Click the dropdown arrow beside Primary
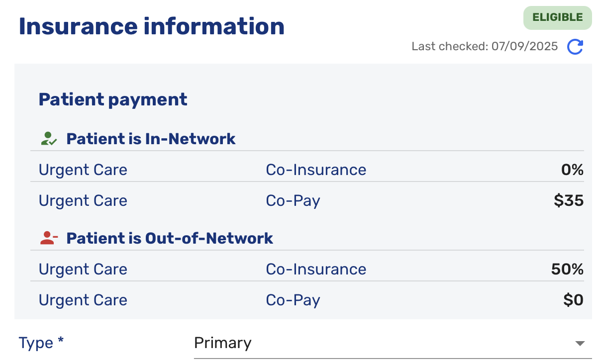 579,343
